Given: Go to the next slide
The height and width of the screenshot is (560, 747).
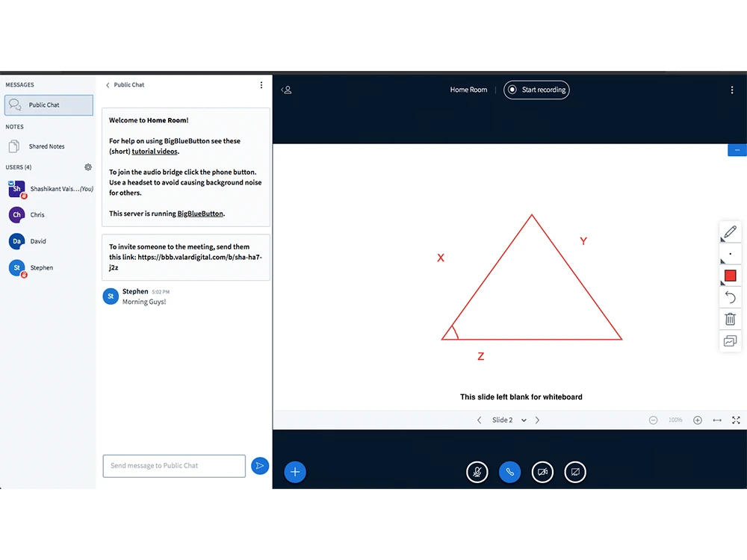Looking at the screenshot, I should pos(537,420).
